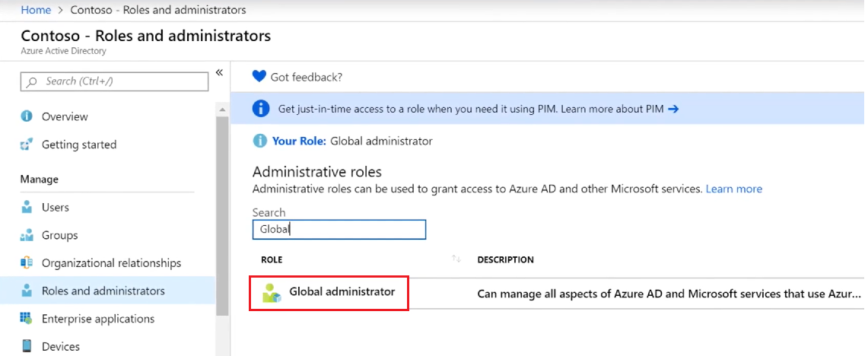Click the Roles and administrators icon
Screen dimensions: 868x356
[27, 291]
